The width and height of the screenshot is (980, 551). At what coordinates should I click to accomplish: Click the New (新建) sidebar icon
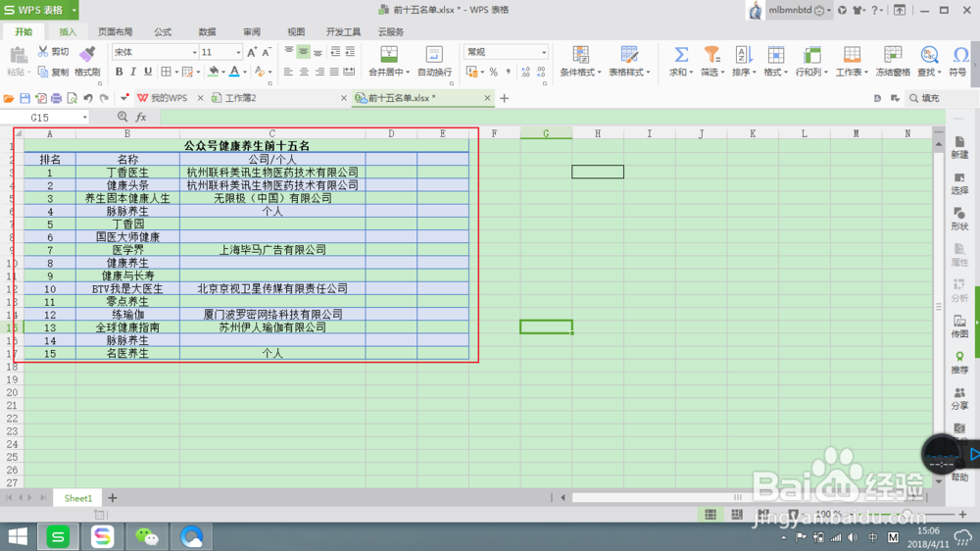[x=959, y=142]
